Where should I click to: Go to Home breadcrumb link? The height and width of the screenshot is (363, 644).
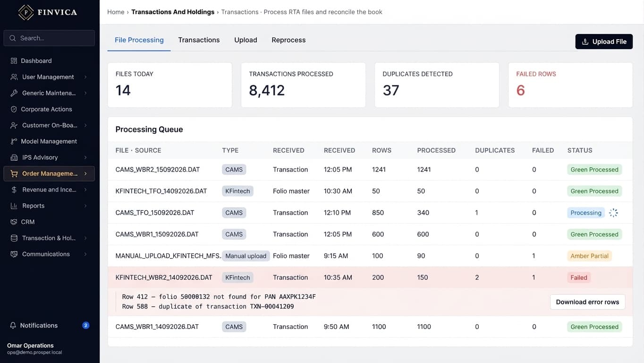(116, 12)
